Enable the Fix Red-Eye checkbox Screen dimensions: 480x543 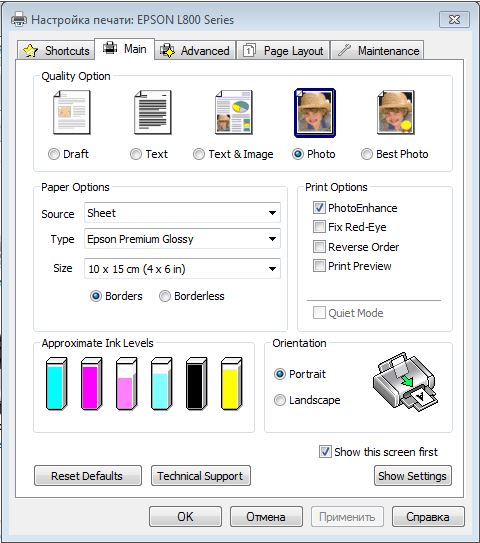pyautogui.click(x=319, y=227)
